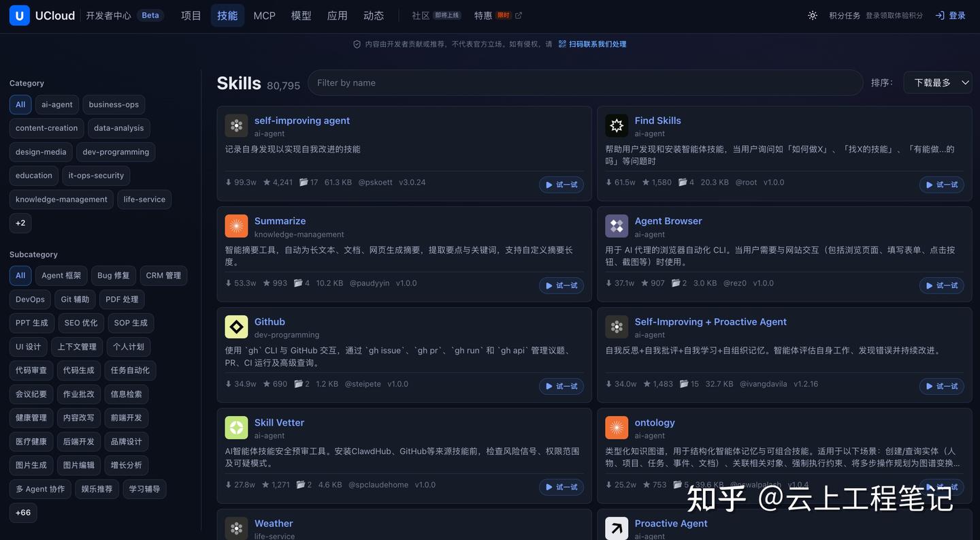Select the Bug 修复 subcategory chip
This screenshot has width=980, height=540.
click(x=113, y=276)
